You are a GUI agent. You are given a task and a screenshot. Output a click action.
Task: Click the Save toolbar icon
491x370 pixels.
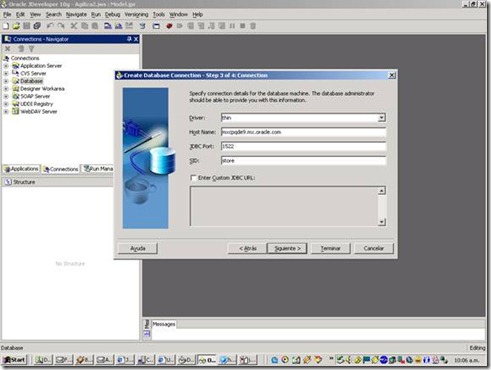coord(27,26)
